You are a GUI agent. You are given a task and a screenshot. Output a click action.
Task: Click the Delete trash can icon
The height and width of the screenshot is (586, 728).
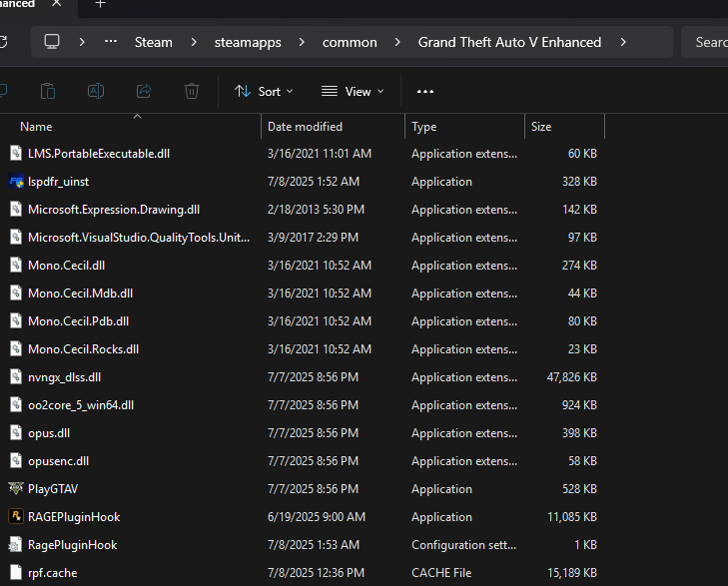coord(192,91)
